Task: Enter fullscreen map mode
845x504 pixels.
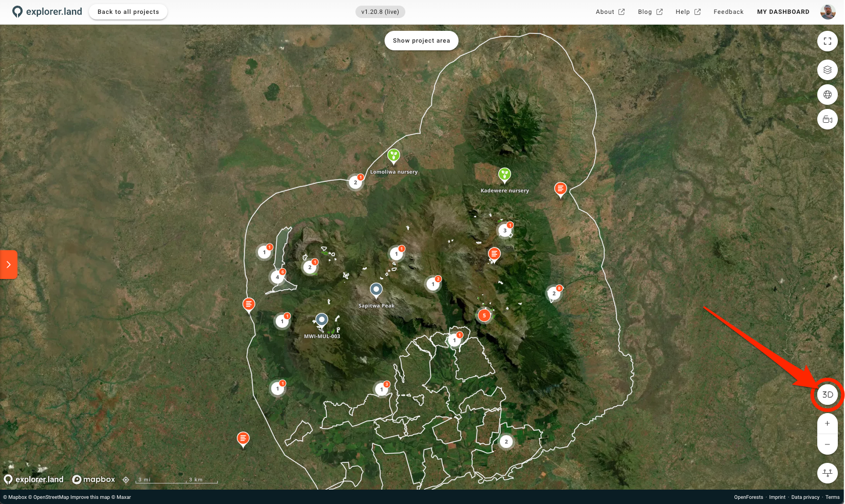Action: click(827, 41)
